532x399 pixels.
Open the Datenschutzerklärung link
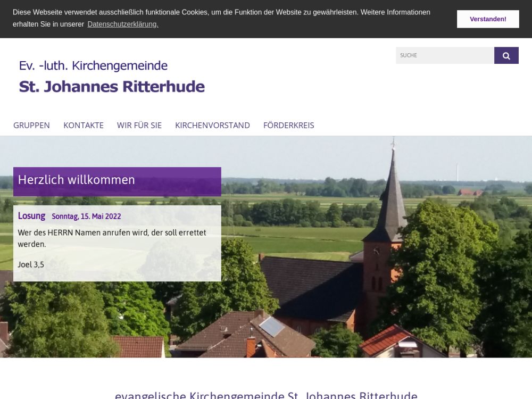[123, 24]
